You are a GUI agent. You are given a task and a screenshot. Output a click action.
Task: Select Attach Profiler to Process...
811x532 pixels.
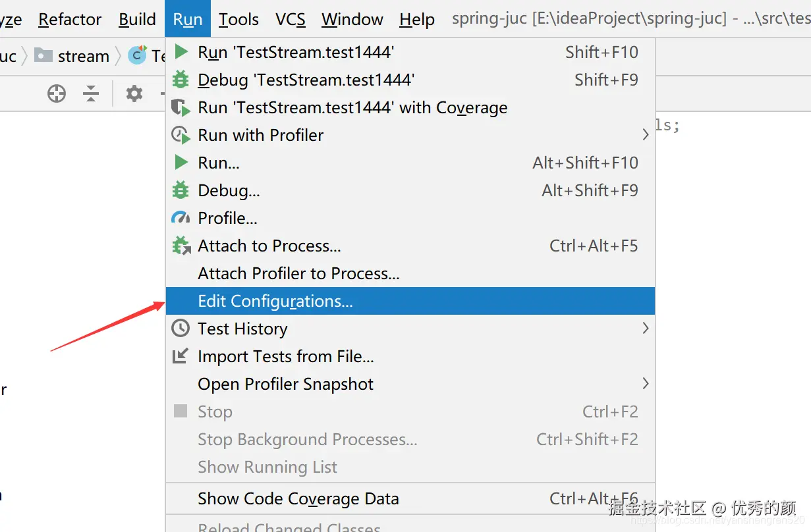298,273
